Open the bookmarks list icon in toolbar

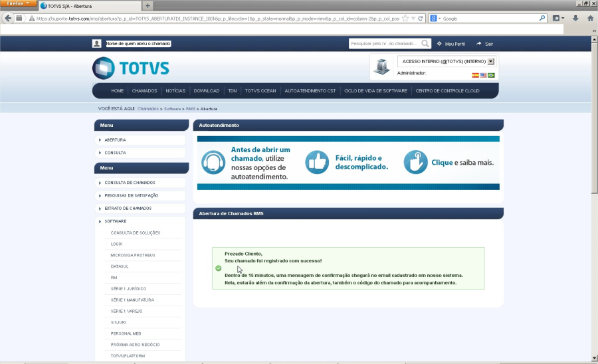coord(558,19)
